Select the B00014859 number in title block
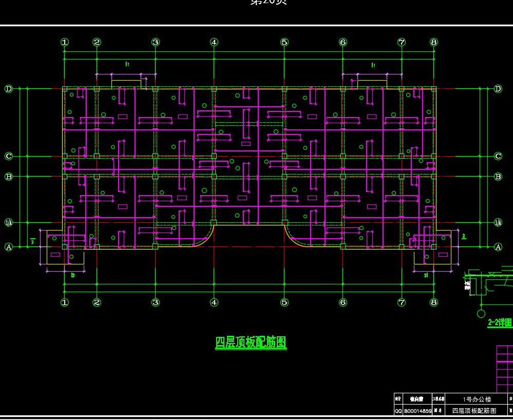The height and width of the screenshot is (420, 513). coord(418,411)
